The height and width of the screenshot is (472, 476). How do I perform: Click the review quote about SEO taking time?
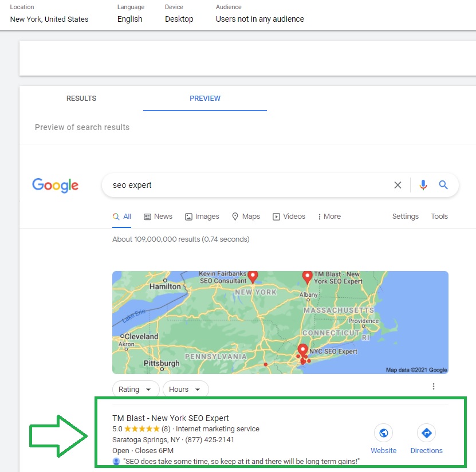(241, 461)
